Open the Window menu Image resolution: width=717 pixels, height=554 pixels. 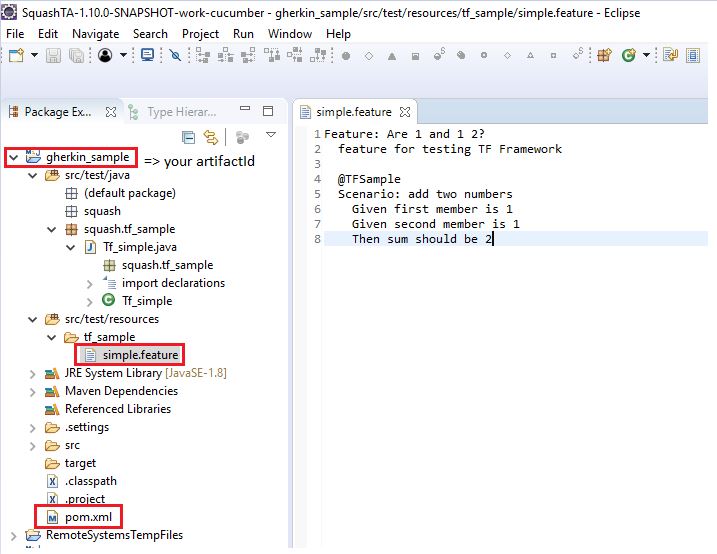tap(290, 34)
